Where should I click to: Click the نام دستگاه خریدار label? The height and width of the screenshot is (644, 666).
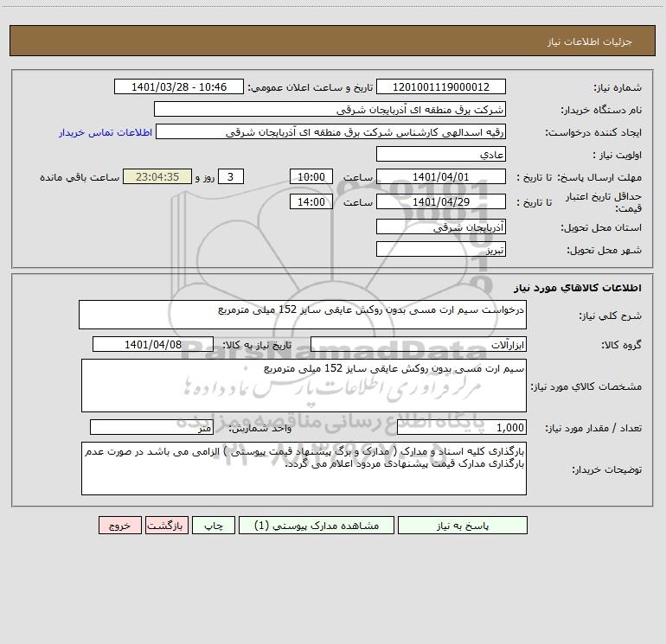(x=601, y=110)
